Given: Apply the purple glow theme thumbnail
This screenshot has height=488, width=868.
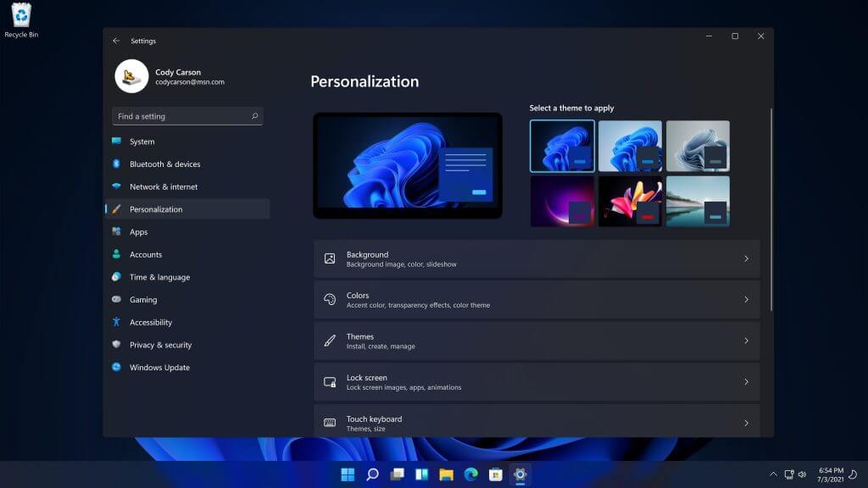Looking at the screenshot, I should point(562,202).
